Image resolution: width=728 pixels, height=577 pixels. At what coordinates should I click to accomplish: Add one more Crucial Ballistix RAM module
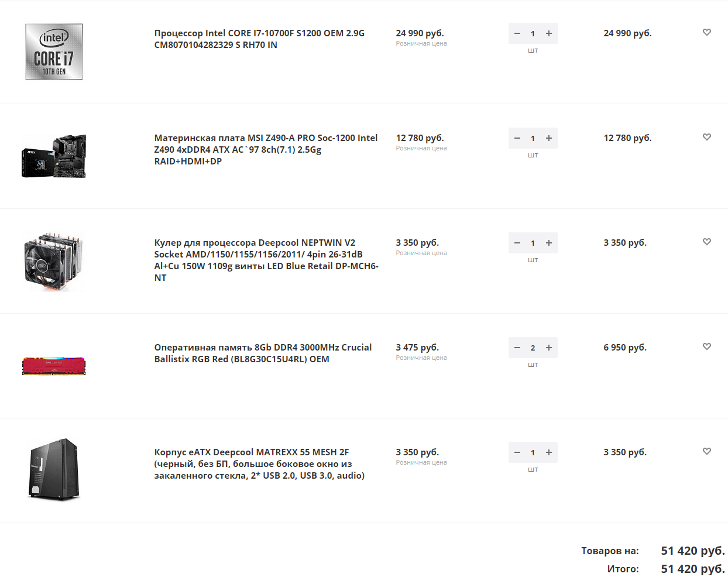pos(549,348)
